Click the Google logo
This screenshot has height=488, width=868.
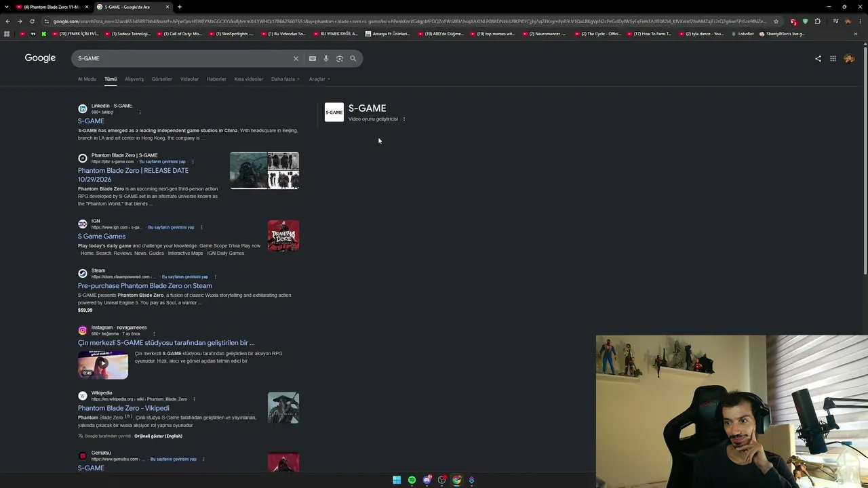click(x=40, y=58)
